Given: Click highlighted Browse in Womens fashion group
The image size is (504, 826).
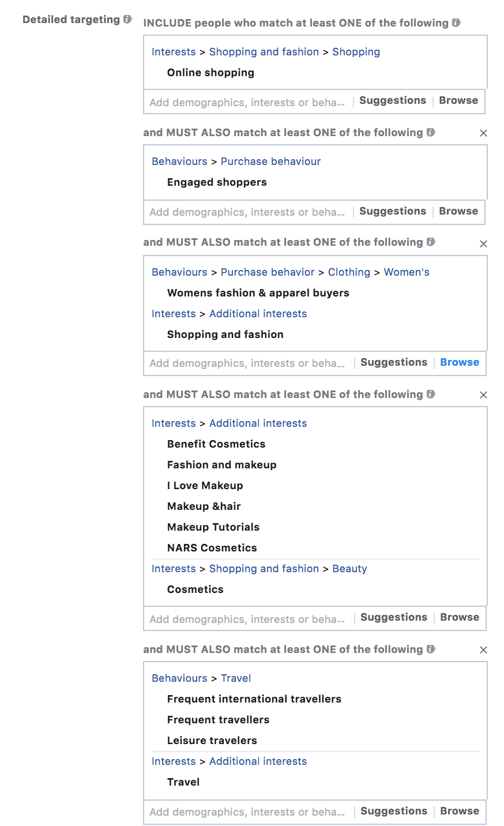Looking at the screenshot, I should pyautogui.click(x=460, y=362).
